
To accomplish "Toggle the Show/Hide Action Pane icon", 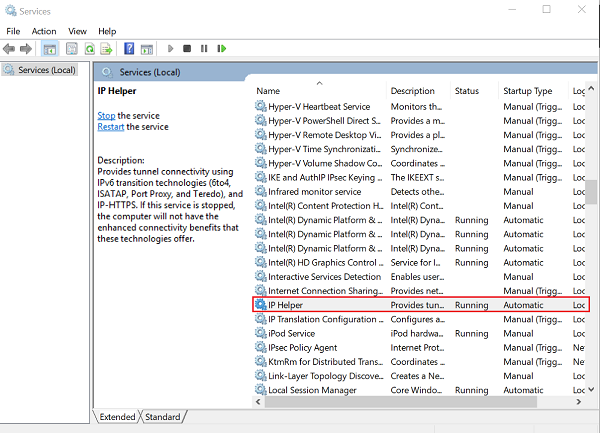I will pyautogui.click(x=147, y=49).
